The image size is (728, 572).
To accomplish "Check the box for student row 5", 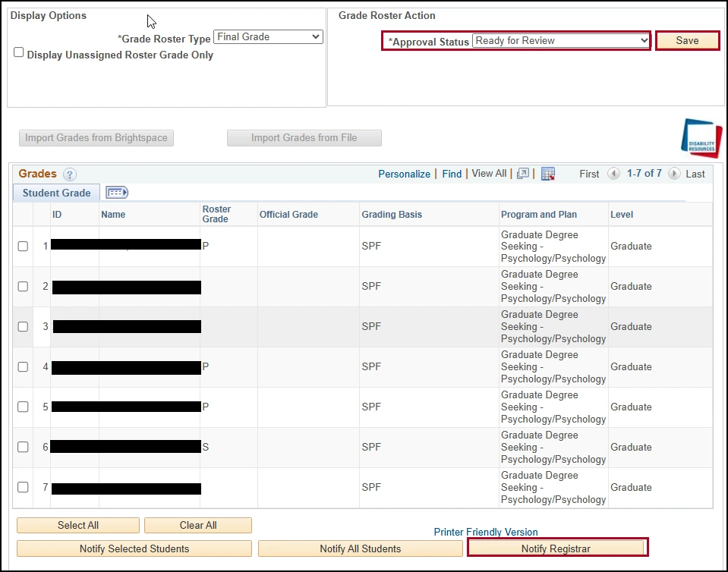I will (23, 407).
